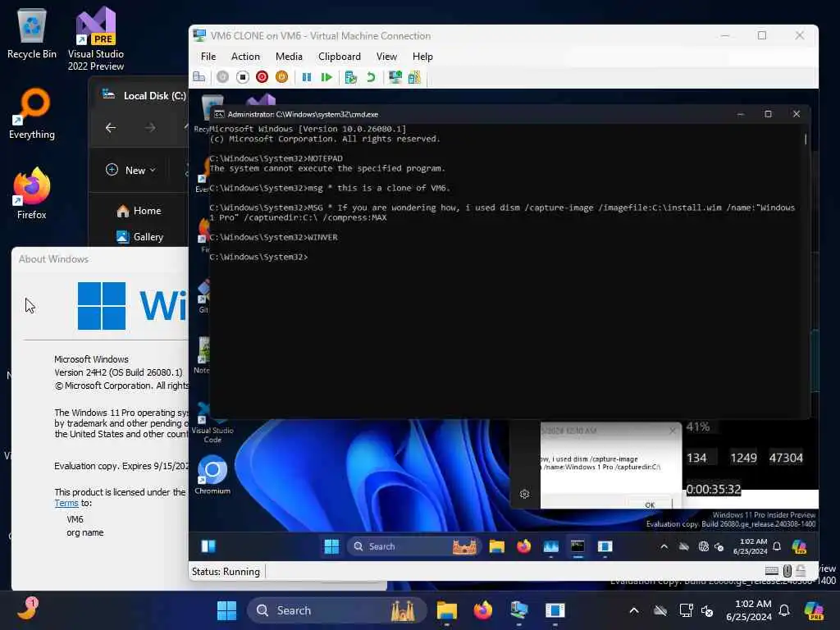Viewport: 840px width, 630px height.
Task: Click the greyed Start VM toolbar icon
Action: [223, 77]
